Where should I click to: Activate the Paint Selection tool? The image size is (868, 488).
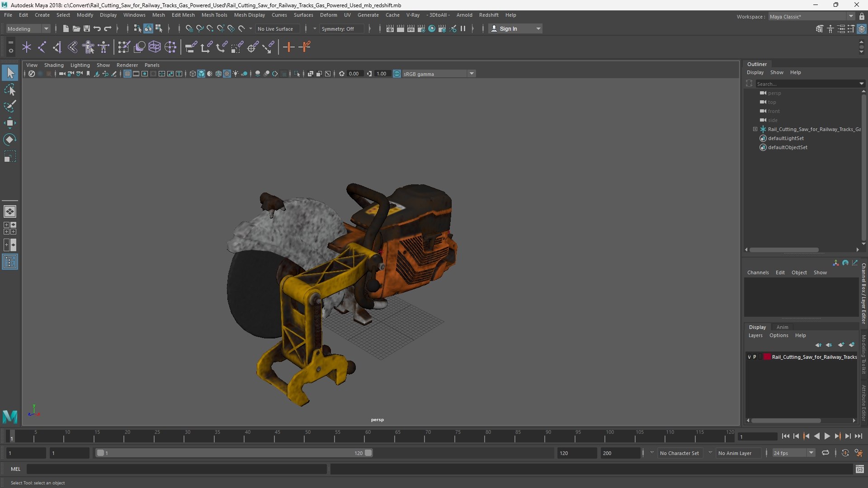10,106
